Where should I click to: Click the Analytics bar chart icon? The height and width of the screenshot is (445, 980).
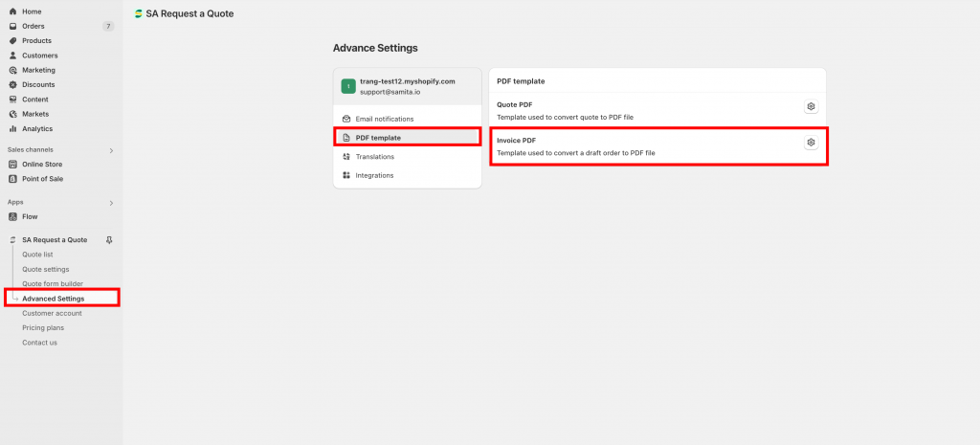click(x=12, y=129)
